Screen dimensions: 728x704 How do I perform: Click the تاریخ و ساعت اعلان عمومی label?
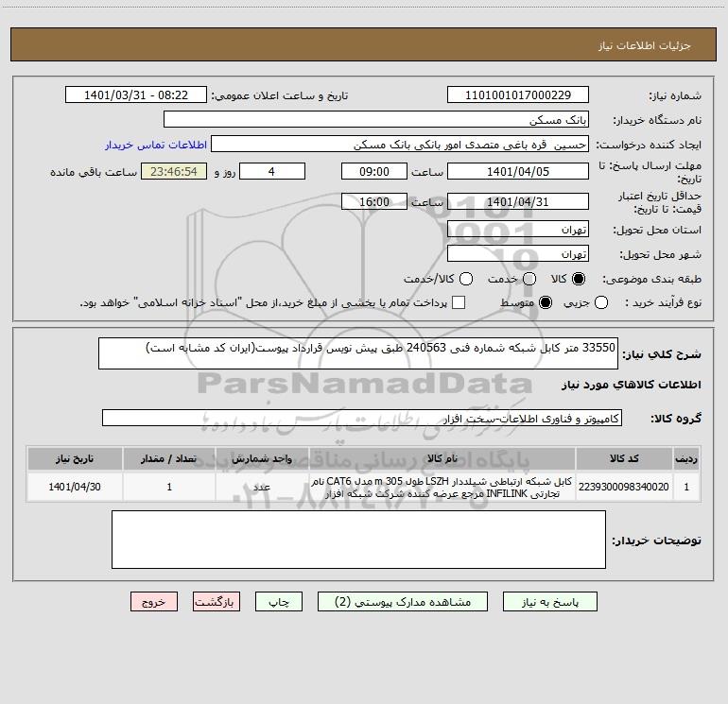[280, 96]
